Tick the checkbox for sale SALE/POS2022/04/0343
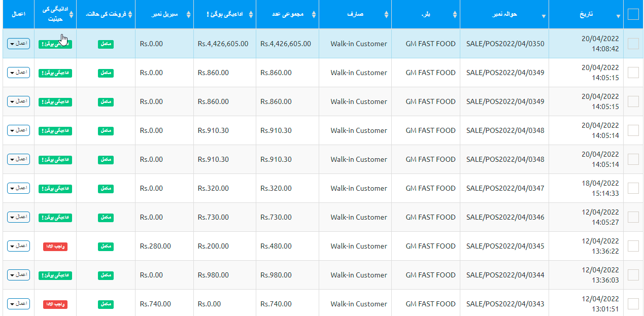644x316 pixels. pos(633,304)
